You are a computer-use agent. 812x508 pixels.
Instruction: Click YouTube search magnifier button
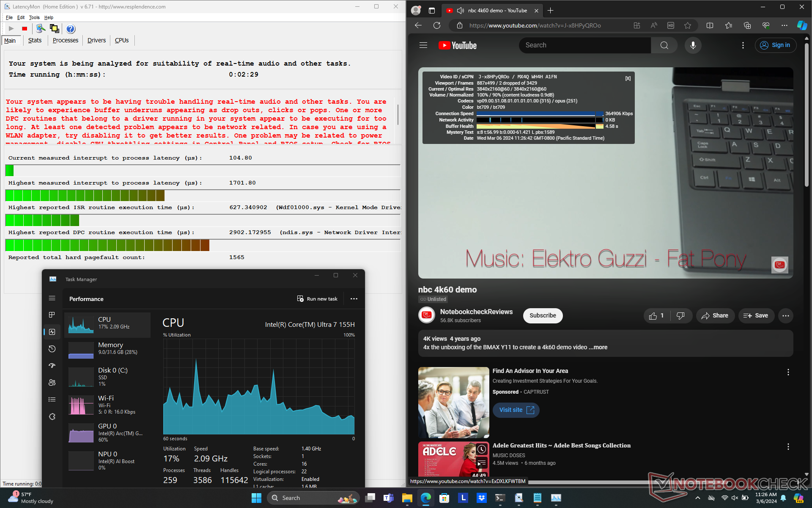664,45
